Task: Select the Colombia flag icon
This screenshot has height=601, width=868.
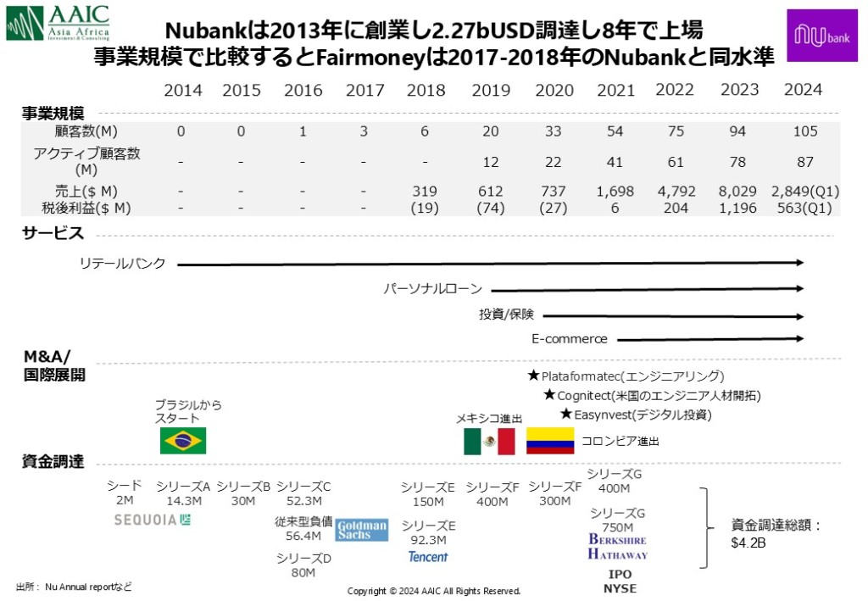Action: pyautogui.click(x=550, y=441)
